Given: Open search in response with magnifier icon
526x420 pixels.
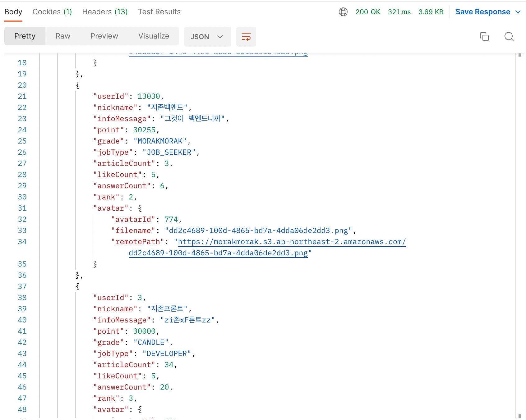Looking at the screenshot, I should (509, 37).
